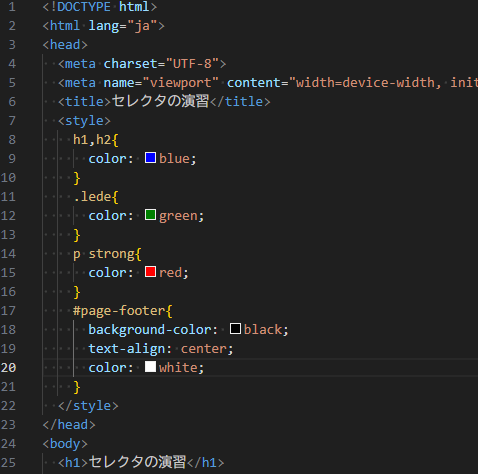This screenshot has height=474, width=478.
Task: Open the white color swatch picker
Action: 150,367
